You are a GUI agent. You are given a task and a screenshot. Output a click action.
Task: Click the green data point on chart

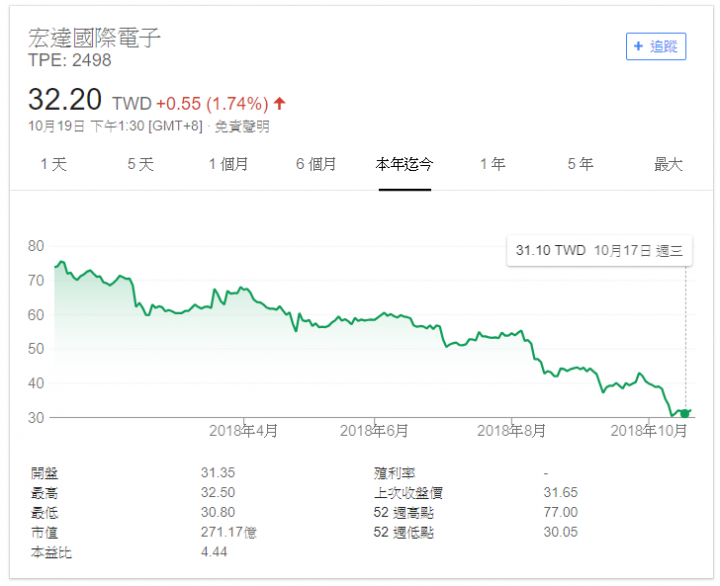(685, 413)
